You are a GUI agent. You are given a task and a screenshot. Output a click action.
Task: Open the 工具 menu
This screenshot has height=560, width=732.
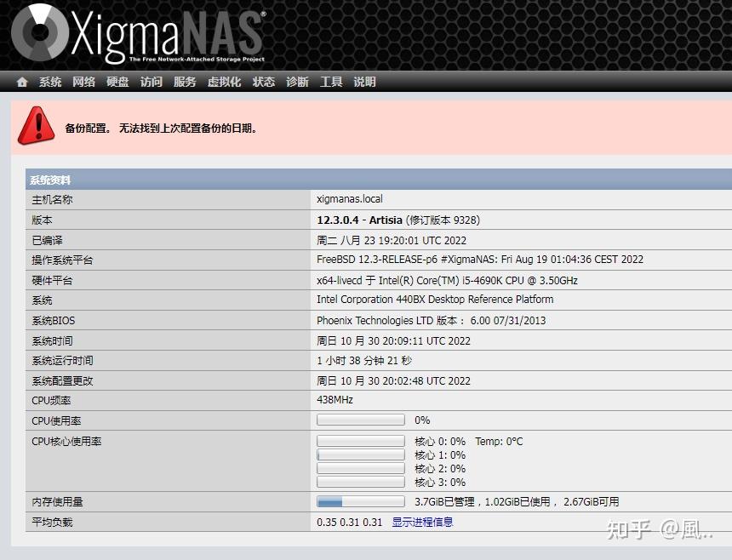point(330,82)
